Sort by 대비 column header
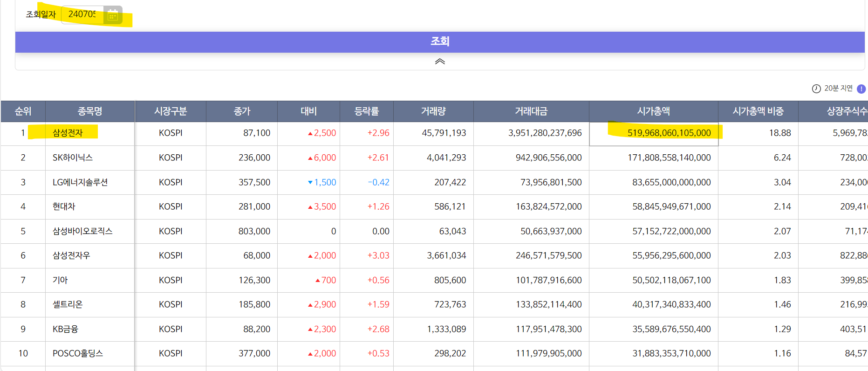The width and height of the screenshot is (868, 371). tap(308, 111)
